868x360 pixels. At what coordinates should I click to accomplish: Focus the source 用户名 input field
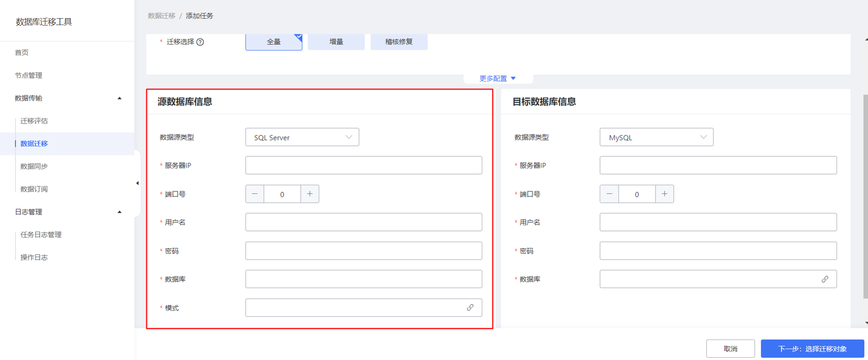363,222
